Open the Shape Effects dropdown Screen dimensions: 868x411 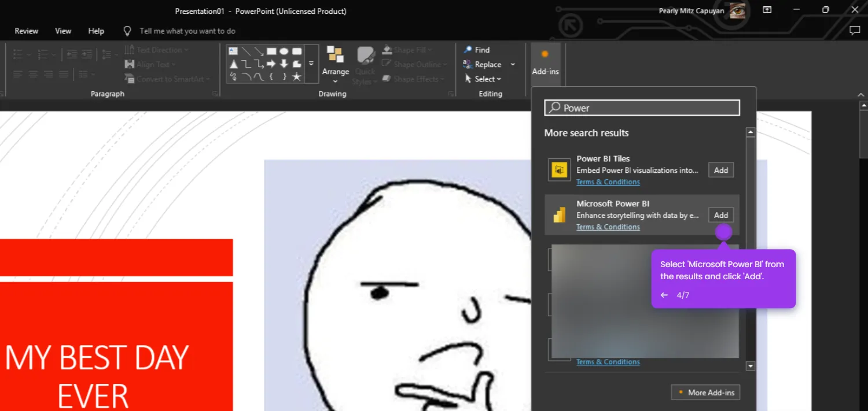(x=413, y=79)
